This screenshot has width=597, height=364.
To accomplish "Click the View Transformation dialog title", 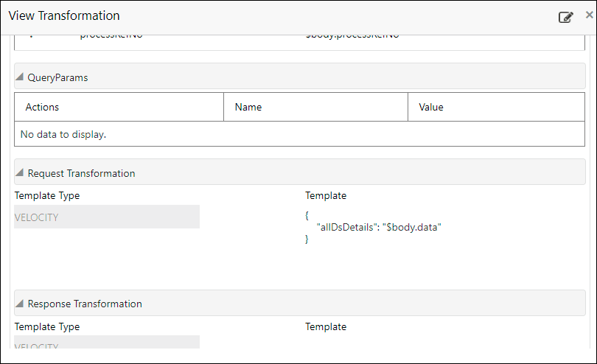I will [x=64, y=16].
